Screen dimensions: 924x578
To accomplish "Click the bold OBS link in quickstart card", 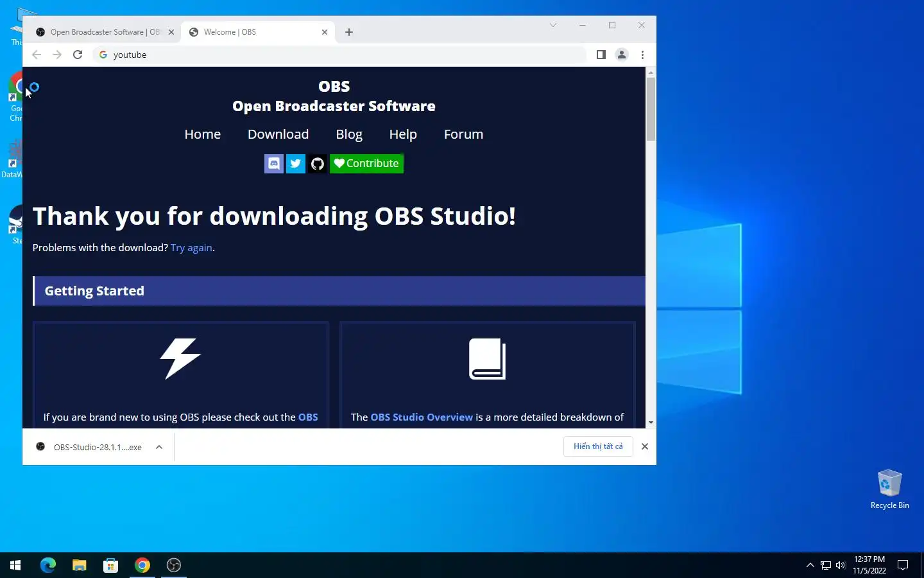I will (308, 417).
